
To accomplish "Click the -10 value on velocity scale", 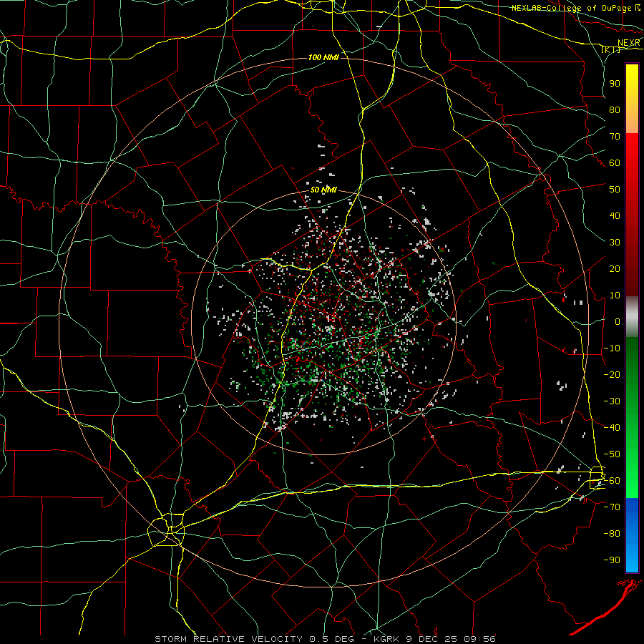I will coord(612,348).
